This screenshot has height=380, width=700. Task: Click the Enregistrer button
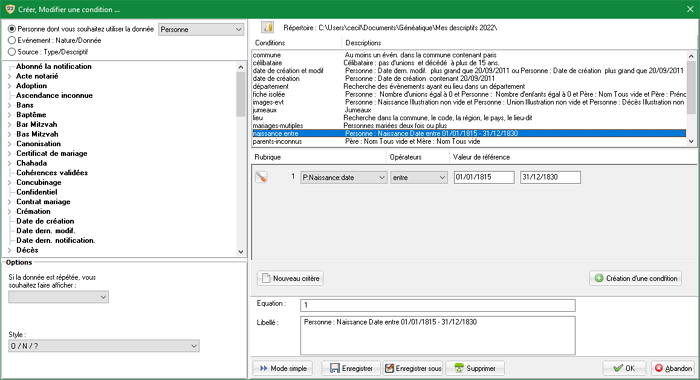tap(351, 368)
